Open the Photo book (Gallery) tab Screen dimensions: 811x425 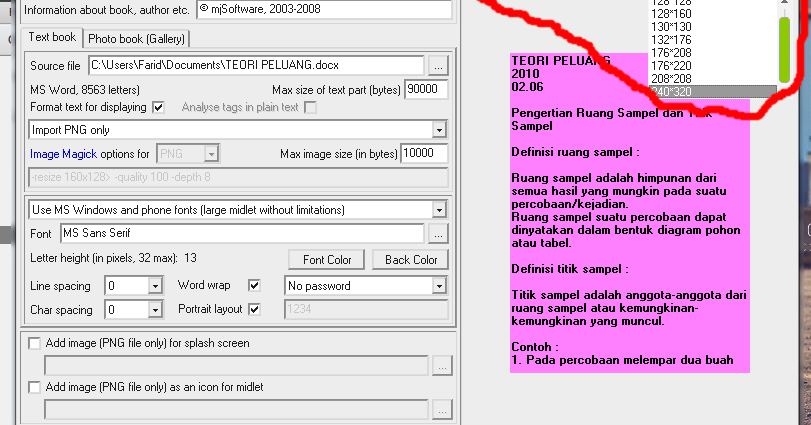(136, 39)
